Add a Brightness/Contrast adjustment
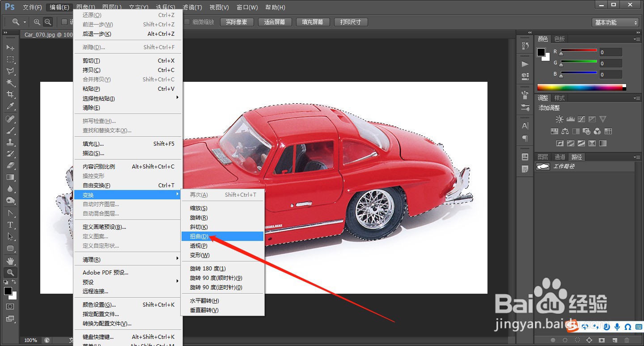The height and width of the screenshot is (346, 644). coord(559,119)
